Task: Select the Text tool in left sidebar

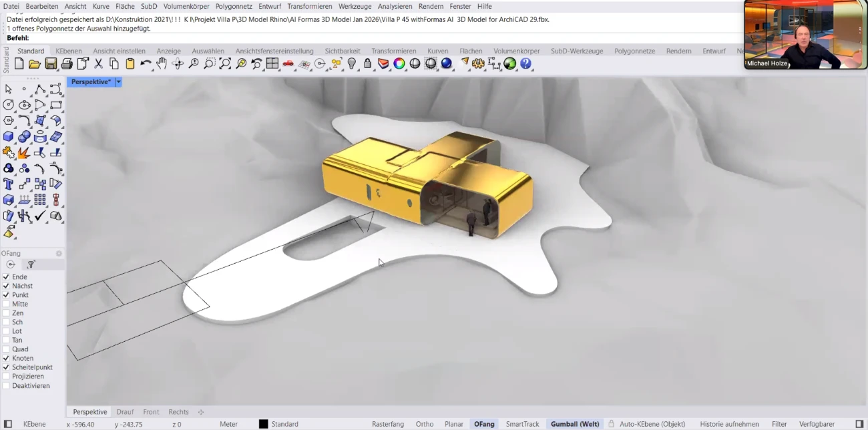Action: click(x=9, y=184)
